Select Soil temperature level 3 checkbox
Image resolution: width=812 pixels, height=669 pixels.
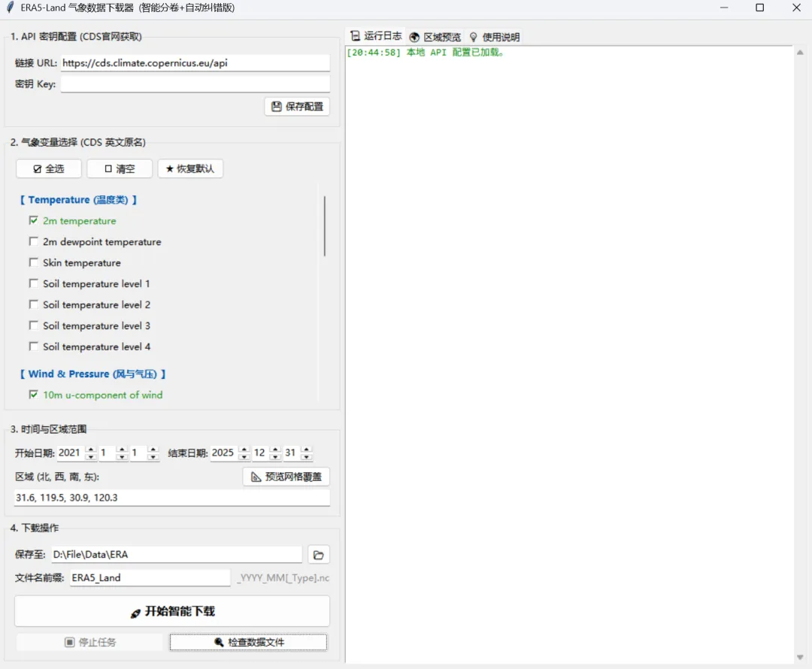[34, 325]
